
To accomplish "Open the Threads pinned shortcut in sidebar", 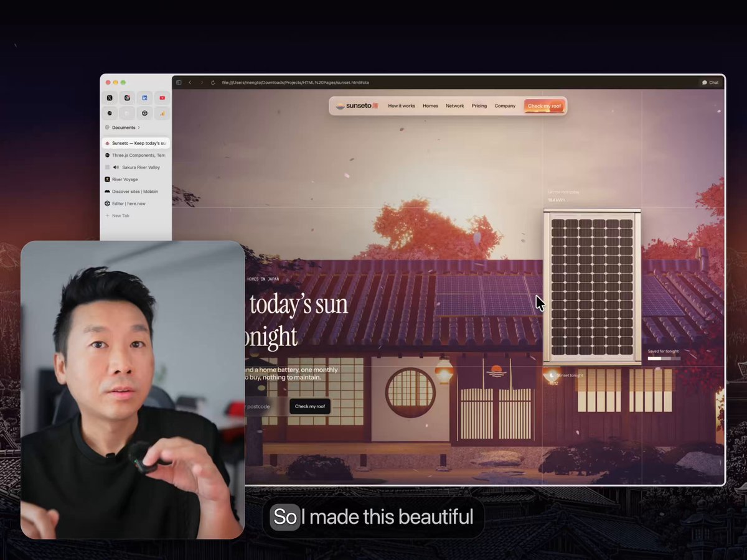I will [x=127, y=98].
